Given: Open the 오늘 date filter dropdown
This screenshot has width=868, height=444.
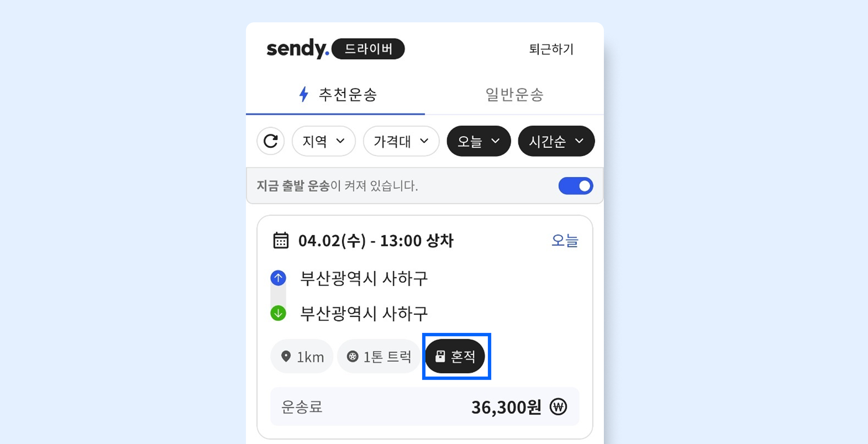Looking at the screenshot, I should point(479,141).
